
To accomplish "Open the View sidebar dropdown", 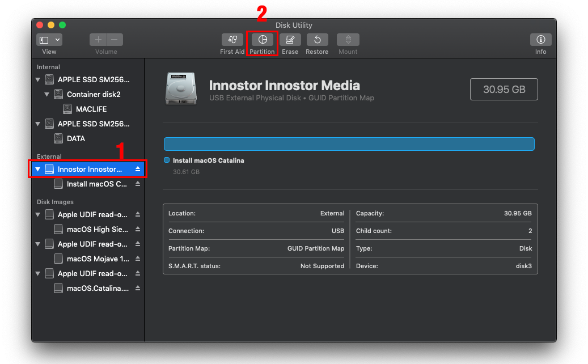I will [x=49, y=40].
